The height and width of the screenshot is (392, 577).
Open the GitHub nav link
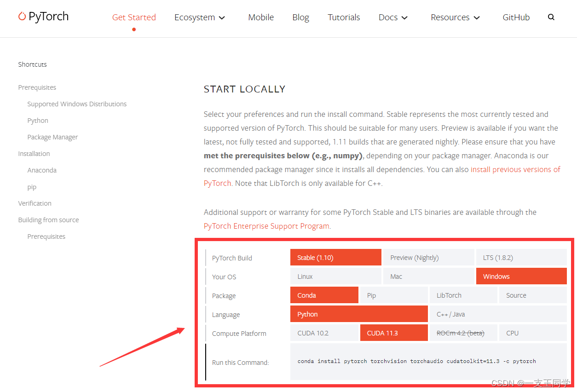pyautogui.click(x=516, y=17)
